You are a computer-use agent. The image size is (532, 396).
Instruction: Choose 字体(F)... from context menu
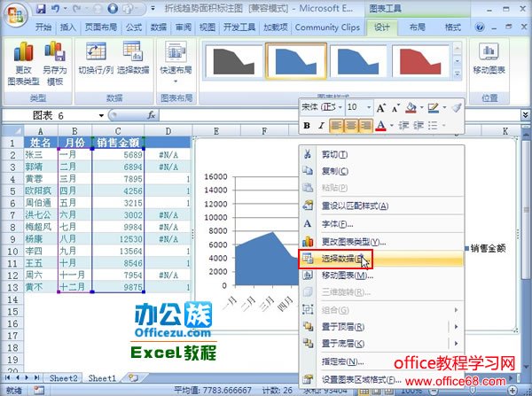point(381,224)
